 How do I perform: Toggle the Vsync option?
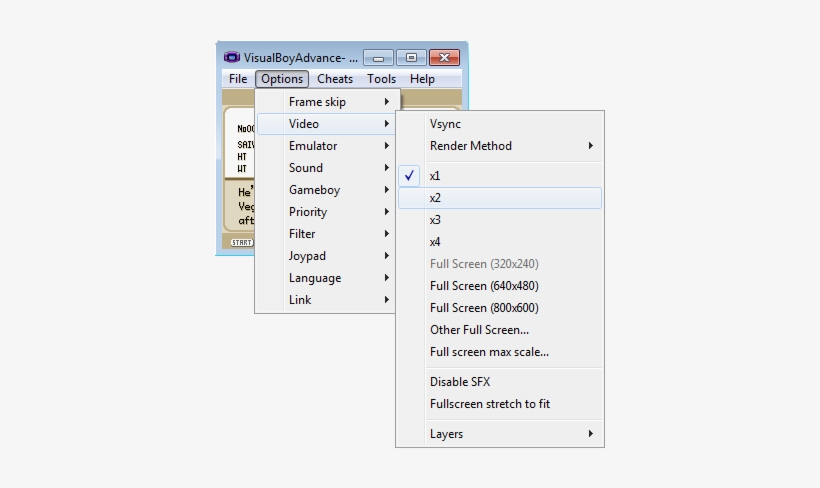point(500,124)
